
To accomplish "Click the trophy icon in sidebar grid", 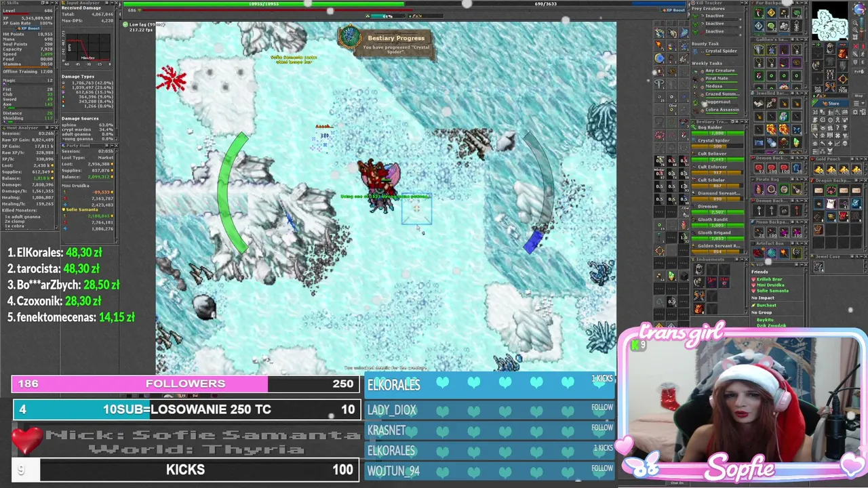I will click(x=845, y=127).
